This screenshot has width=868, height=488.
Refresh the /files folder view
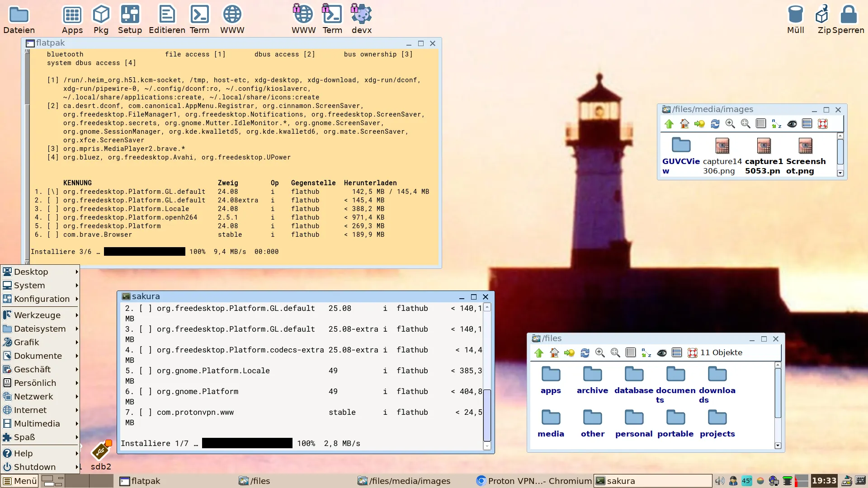[x=585, y=353]
